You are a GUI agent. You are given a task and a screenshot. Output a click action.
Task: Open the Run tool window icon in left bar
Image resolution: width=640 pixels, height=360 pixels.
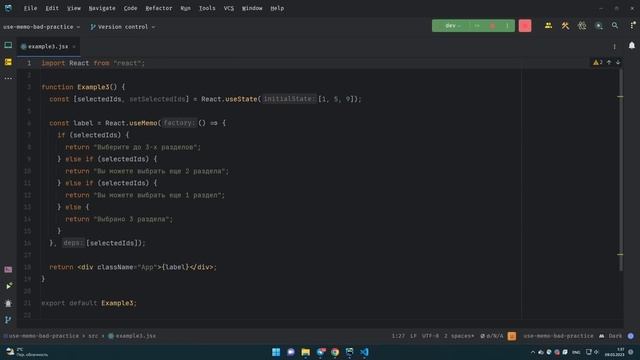(x=8, y=286)
